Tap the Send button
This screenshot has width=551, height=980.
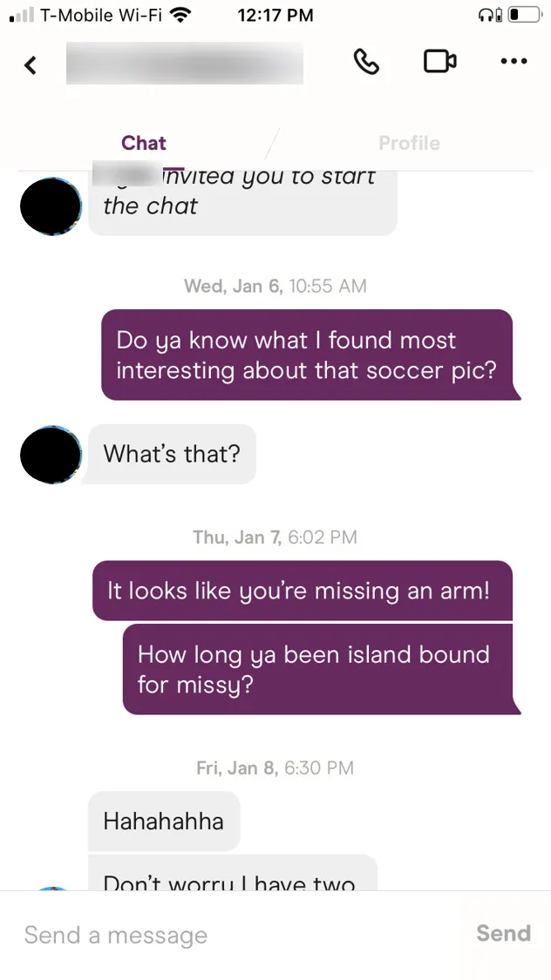[503, 933]
